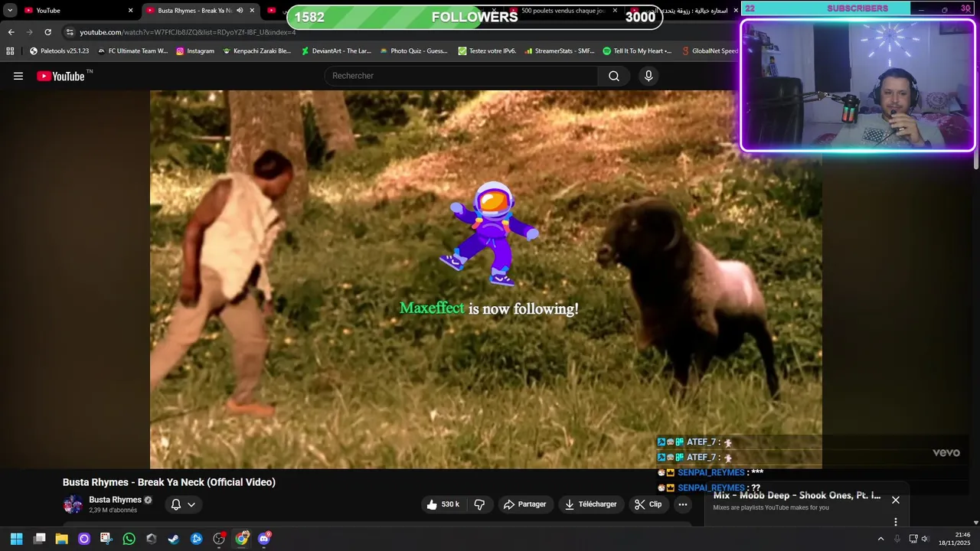Open the tab search dropdown arrow
980x551 pixels.
pos(10,11)
